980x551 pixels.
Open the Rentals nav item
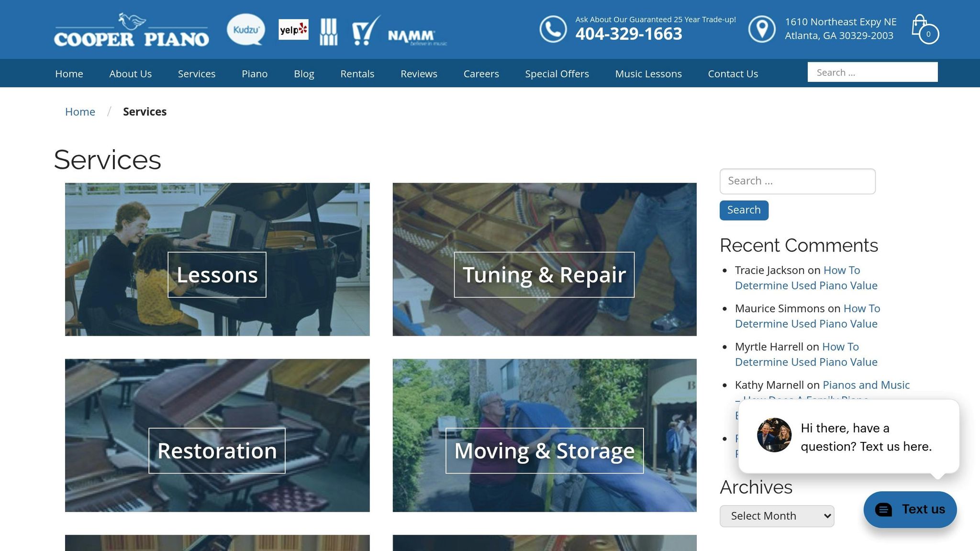[357, 74]
